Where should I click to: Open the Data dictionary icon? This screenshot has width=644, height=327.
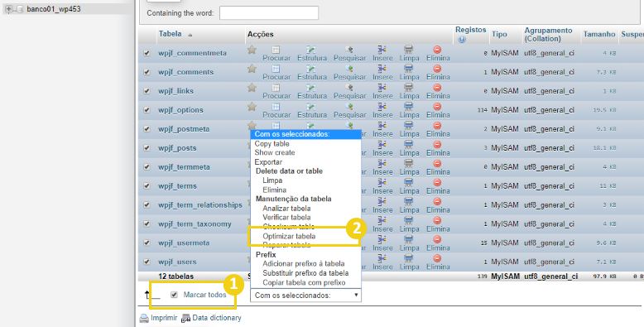tap(186, 319)
